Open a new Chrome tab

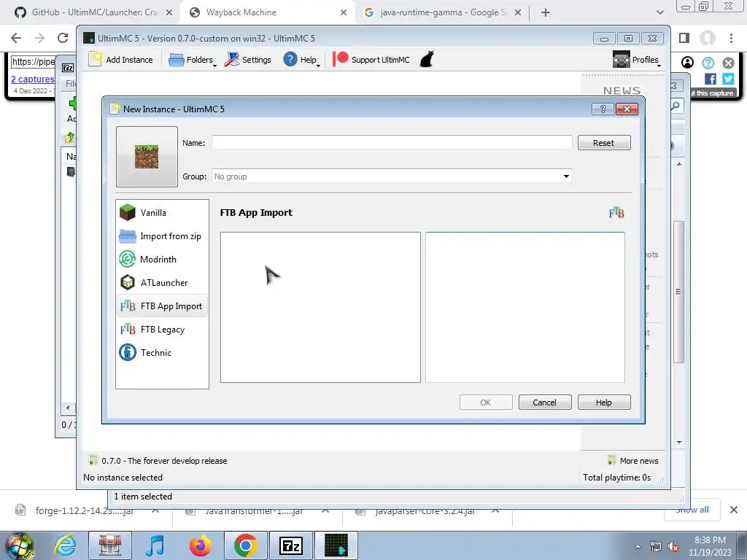[546, 12]
